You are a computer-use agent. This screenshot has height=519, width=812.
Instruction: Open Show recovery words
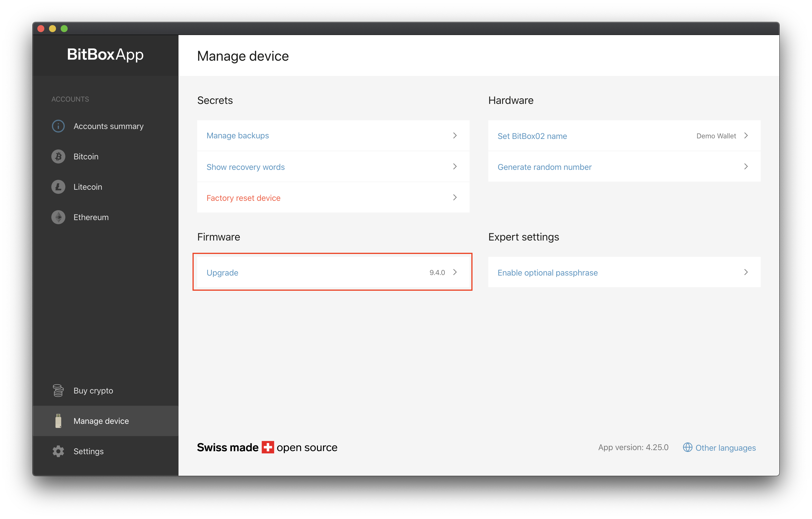pos(333,167)
